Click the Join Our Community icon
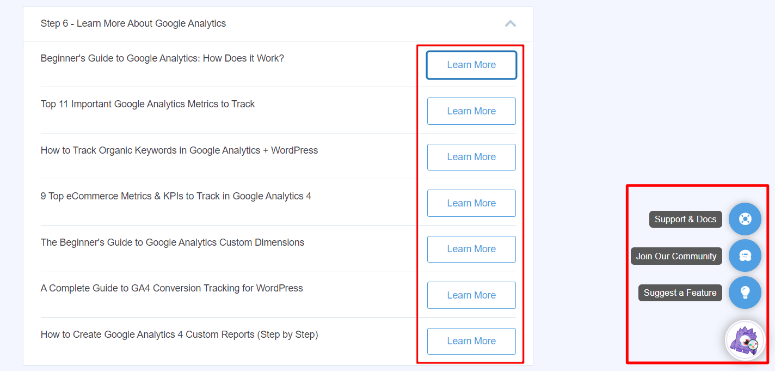775x371 pixels. pyautogui.click(x=745, y=256)
